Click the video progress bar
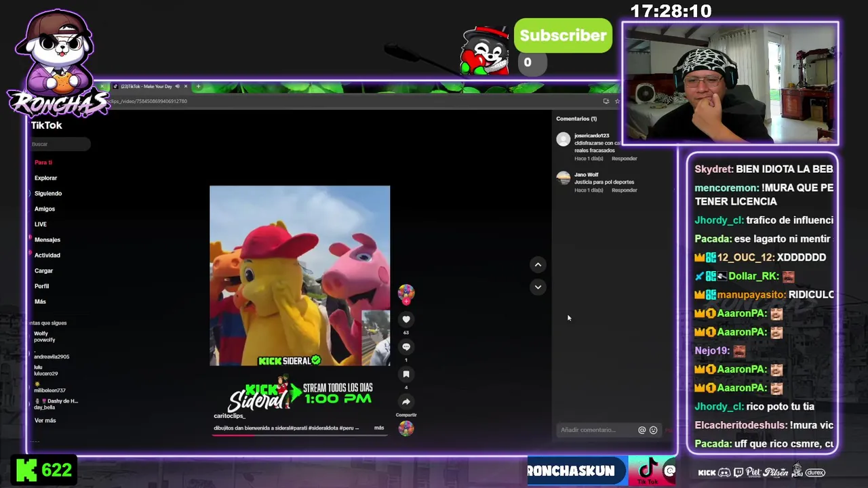The width and height of the screenshot is (868, 488). point(300,435)
